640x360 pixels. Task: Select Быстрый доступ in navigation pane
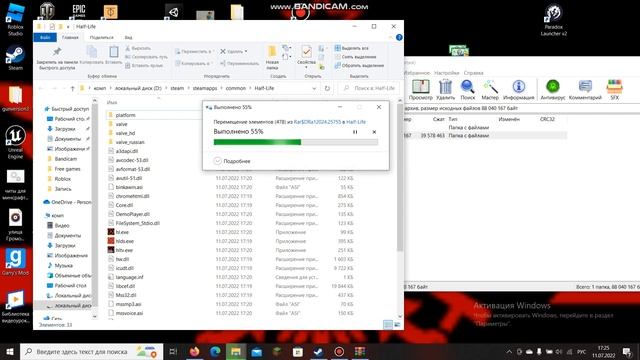pos(67,109)
